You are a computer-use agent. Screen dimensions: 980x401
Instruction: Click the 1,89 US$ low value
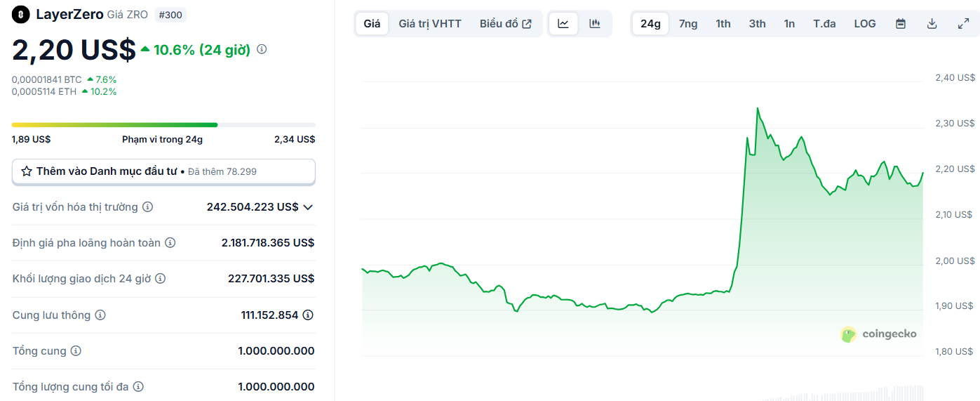31,139
